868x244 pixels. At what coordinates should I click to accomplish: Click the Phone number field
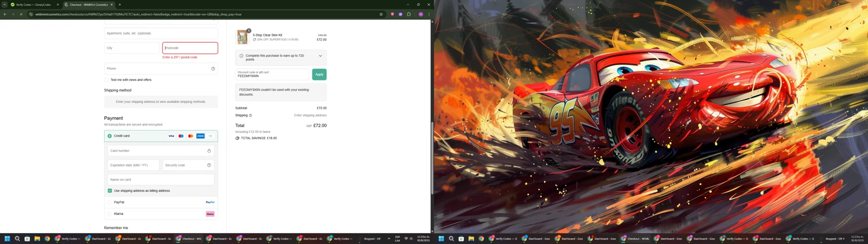pos(161,68)
